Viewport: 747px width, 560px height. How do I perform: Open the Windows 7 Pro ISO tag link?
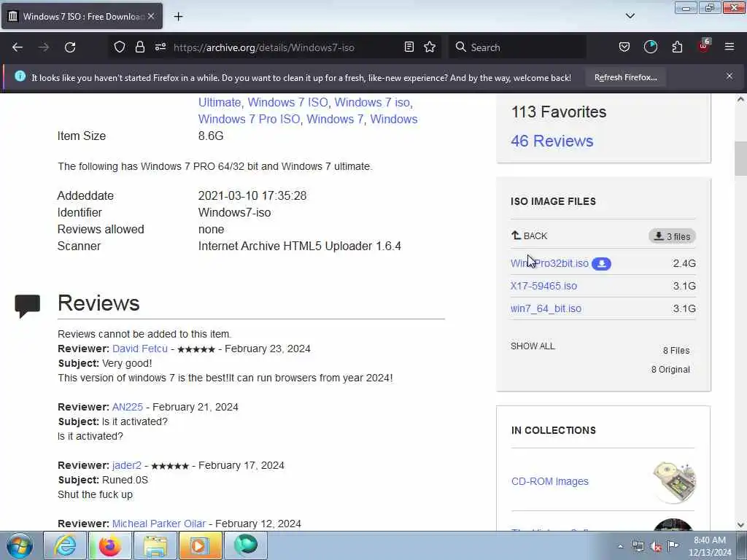click(249, 119)
